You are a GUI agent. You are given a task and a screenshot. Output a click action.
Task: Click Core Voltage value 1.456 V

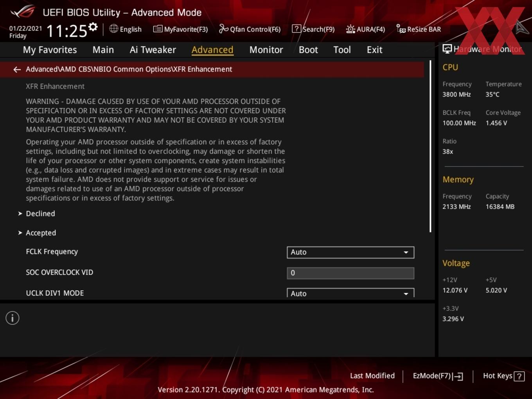coord(496,123)
